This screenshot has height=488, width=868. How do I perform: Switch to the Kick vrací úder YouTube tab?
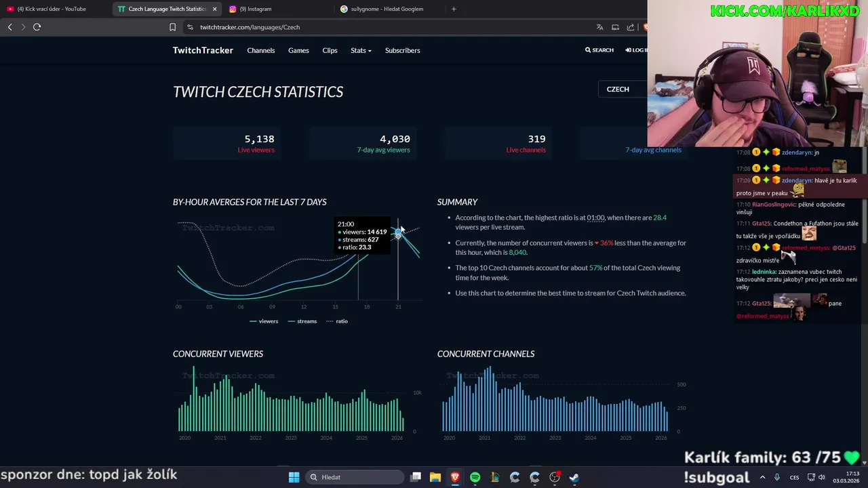point(56,9)
